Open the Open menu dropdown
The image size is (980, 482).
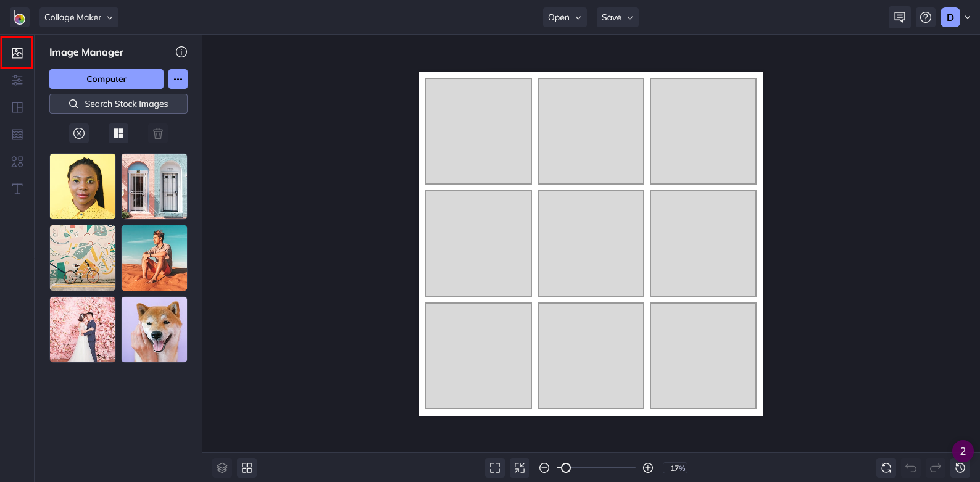(565, 17)
